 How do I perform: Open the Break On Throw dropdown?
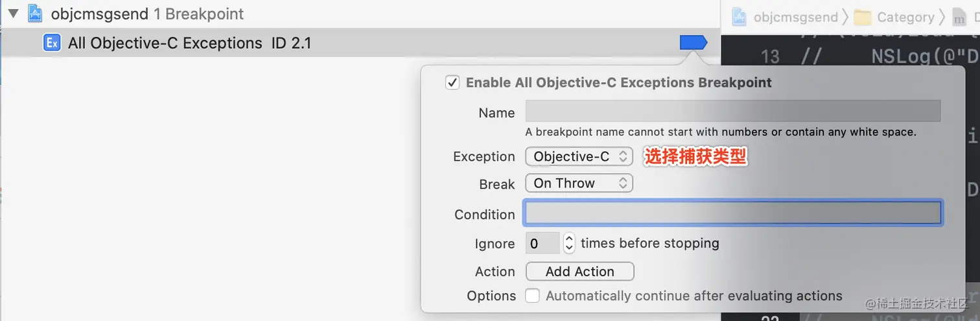pos(579,184)
